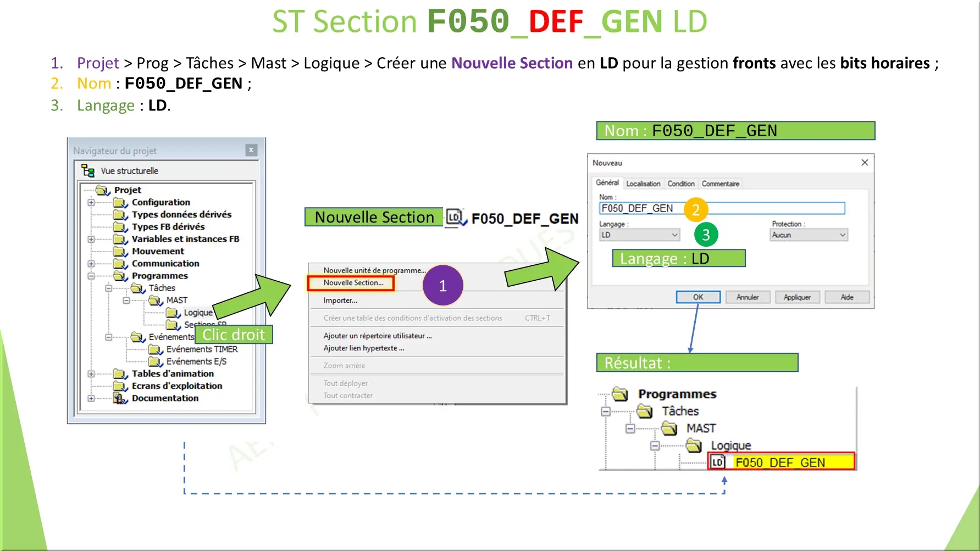Click the LD icon beside F050_DEF_GEN result

coord(718,462)
